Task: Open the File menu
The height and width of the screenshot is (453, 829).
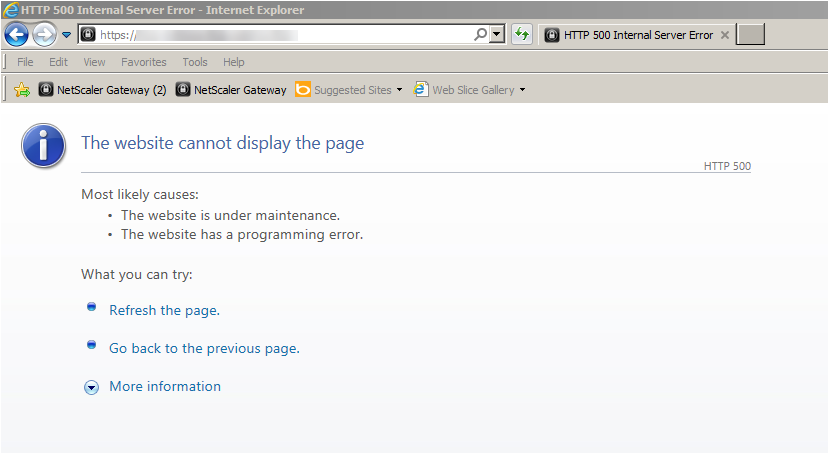Action: [25, 62]
